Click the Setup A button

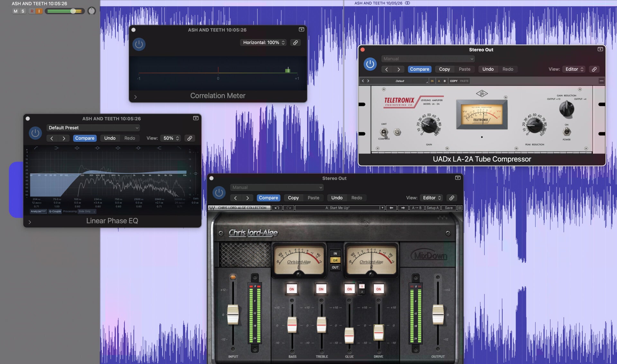432,208
